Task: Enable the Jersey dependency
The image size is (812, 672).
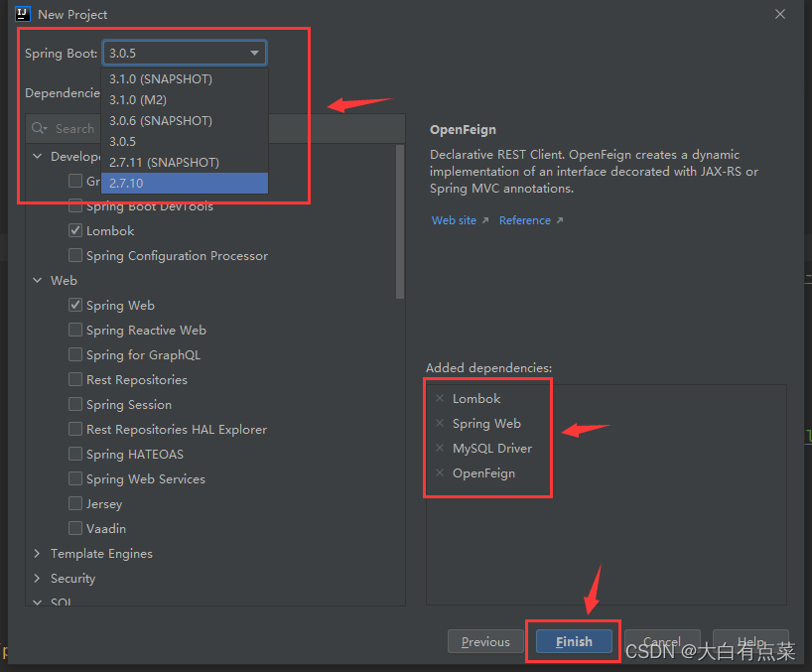Action: (x=75, y=503)
